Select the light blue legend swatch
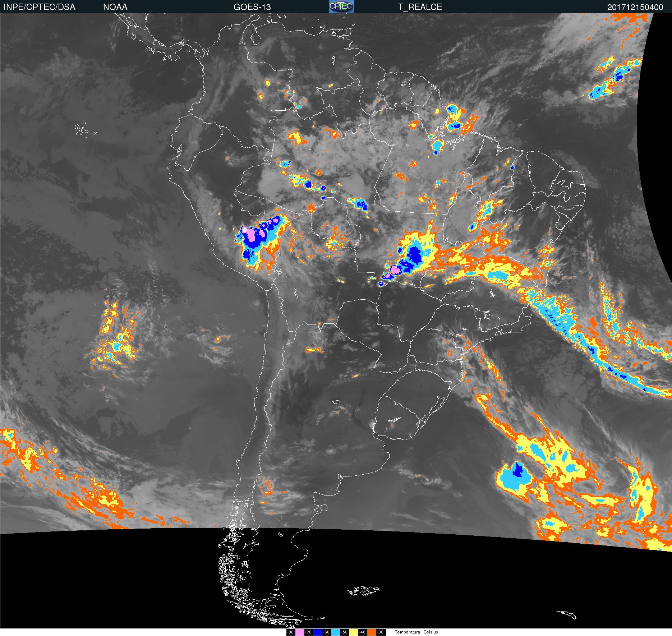This screenshot has width=672, height=636. [336, 632]
